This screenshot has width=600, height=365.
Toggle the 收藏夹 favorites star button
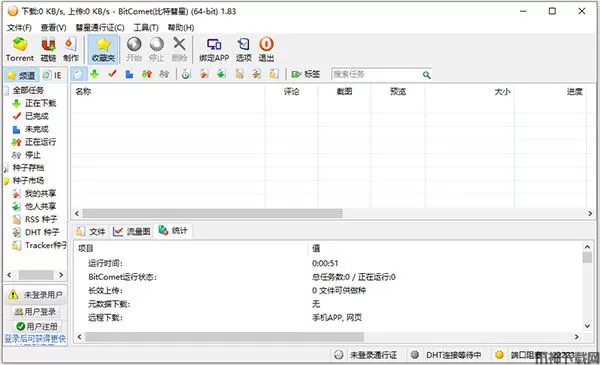[103, 49]
